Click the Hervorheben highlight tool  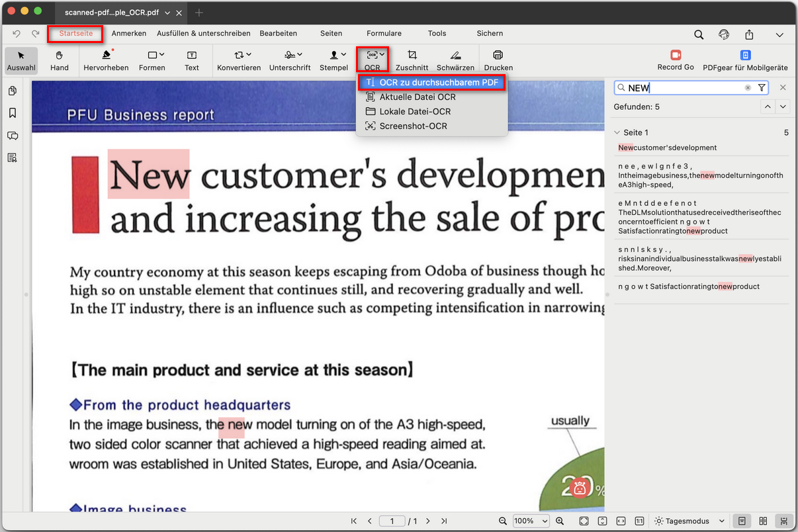106,60
